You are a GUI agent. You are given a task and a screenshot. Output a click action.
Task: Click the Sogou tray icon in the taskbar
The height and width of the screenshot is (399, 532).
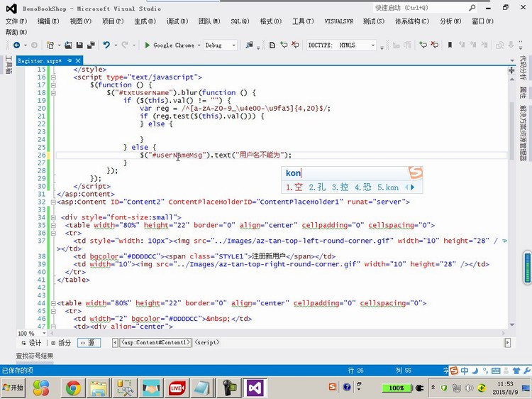tap(333, 387)
